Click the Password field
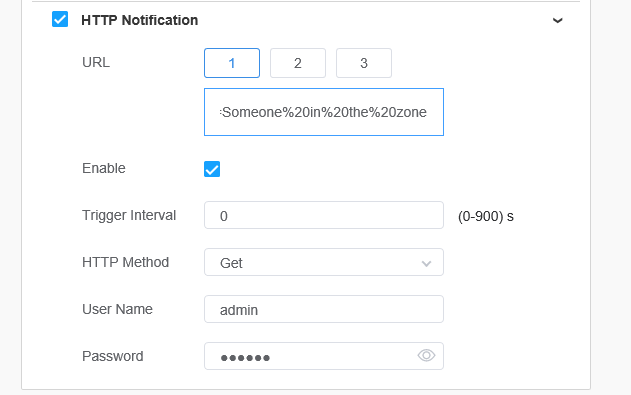 coord(324,356)
